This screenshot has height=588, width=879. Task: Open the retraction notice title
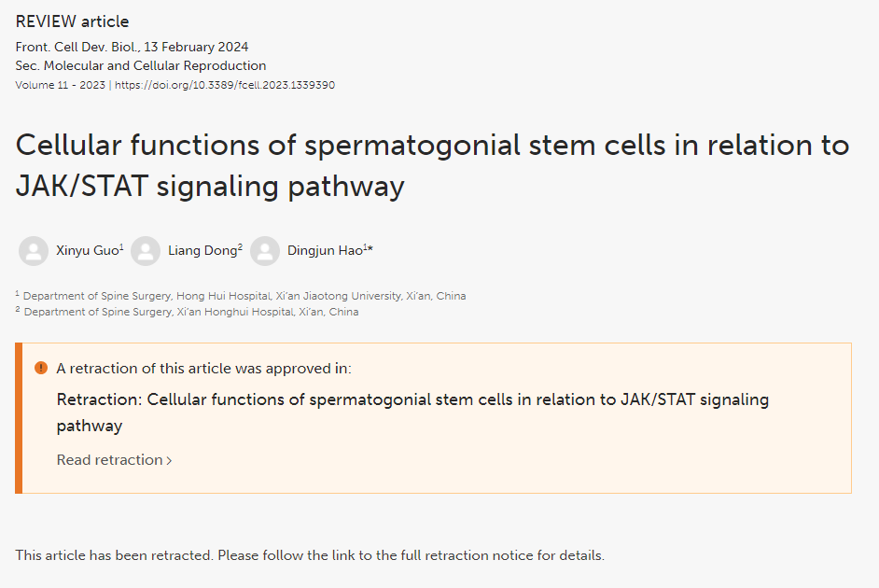pos(412,413)
